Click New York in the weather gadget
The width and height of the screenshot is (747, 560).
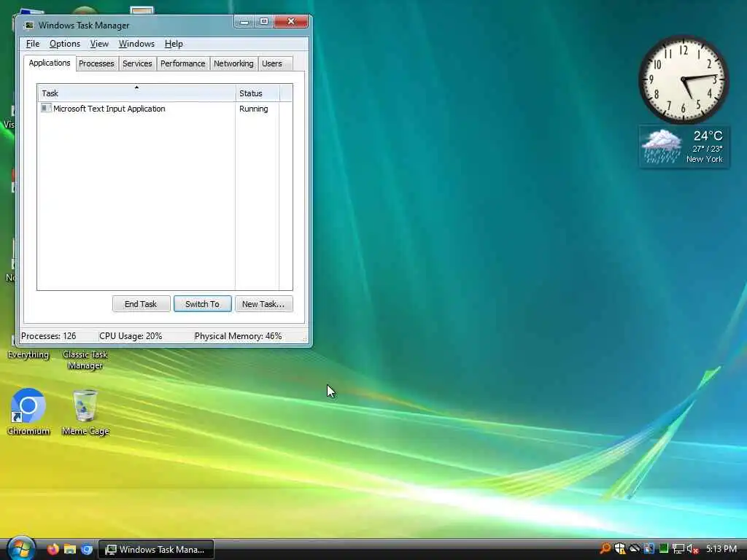704,159
